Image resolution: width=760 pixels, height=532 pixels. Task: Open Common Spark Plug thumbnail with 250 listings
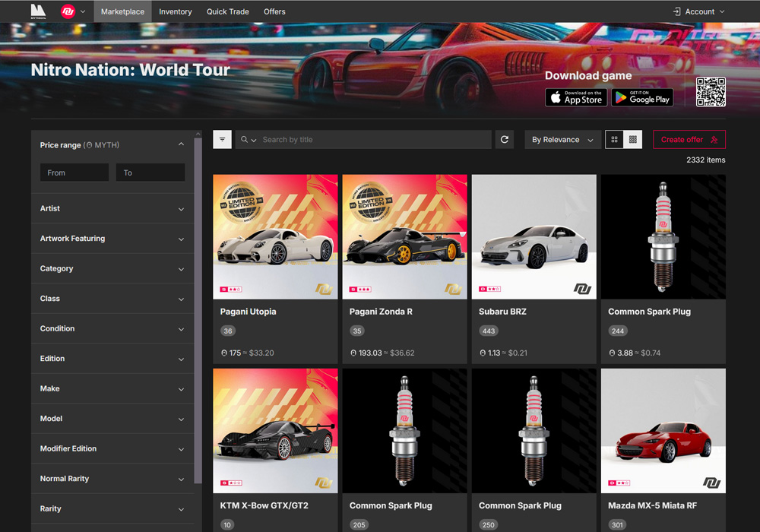coord(534,431)
